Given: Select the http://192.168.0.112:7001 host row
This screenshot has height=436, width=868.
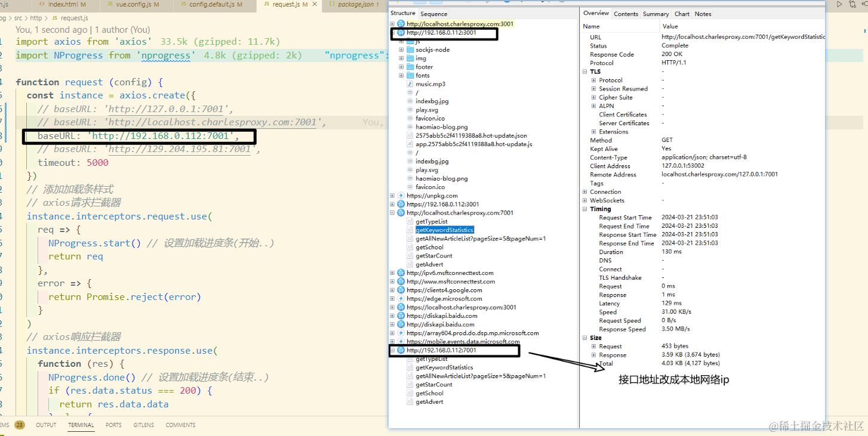Looking at the screenshot, I should pos(441,350).
